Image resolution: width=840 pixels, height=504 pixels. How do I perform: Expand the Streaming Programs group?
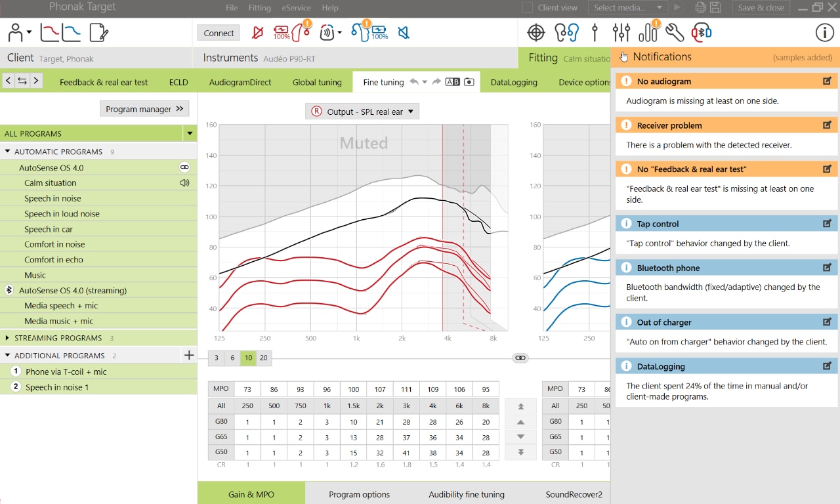click(7, 338)
